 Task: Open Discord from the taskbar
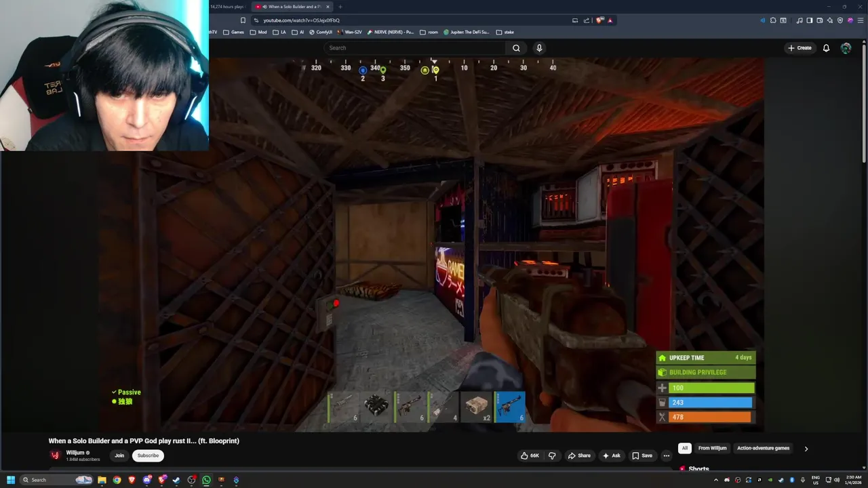(x=146, y=480)
